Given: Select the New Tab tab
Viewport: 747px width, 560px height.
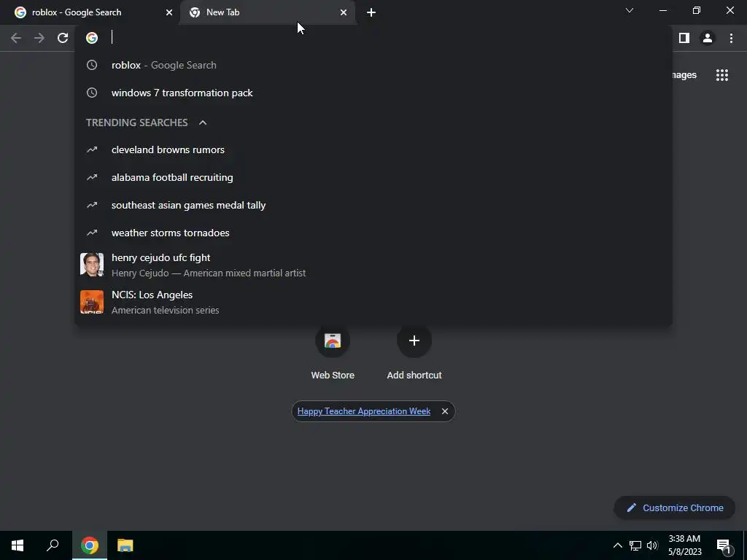Looking at the screenshot, I should (x=268, y=12).
